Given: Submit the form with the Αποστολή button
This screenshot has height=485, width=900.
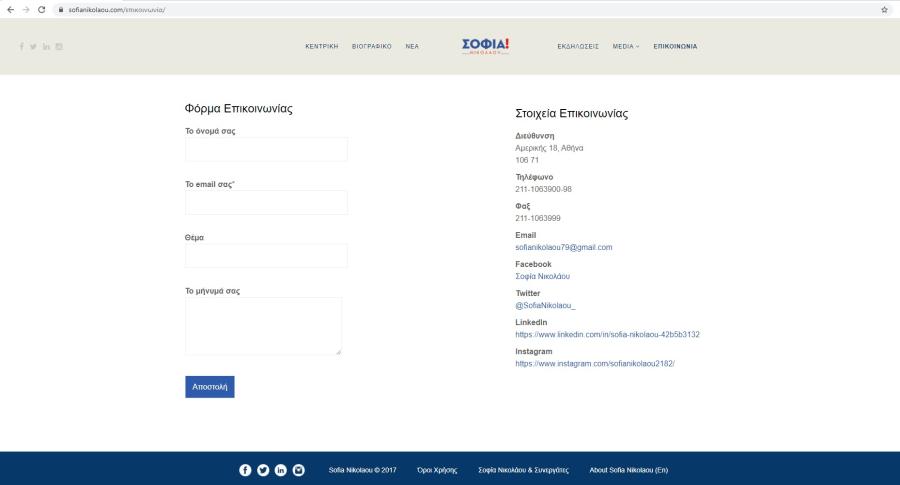Looking at the screenshot, I should pos(210,387).
